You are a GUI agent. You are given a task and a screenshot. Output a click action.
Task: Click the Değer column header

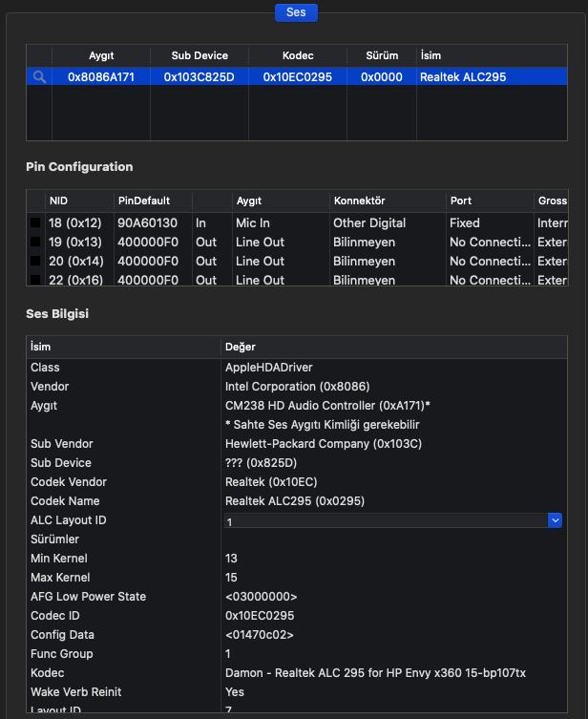(393, 347)
